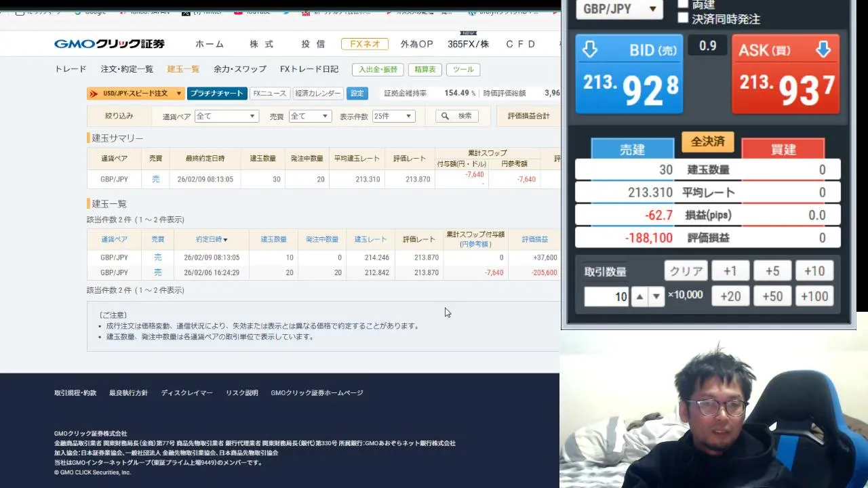The image size is (868, 488).
Task: Click the search magnifier button 検索
Action: click(456, 116)
